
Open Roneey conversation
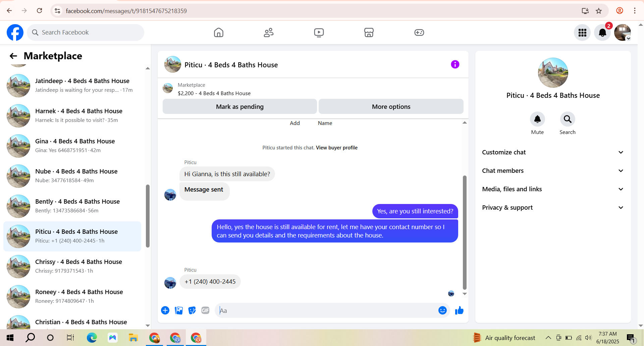[72, 296]
